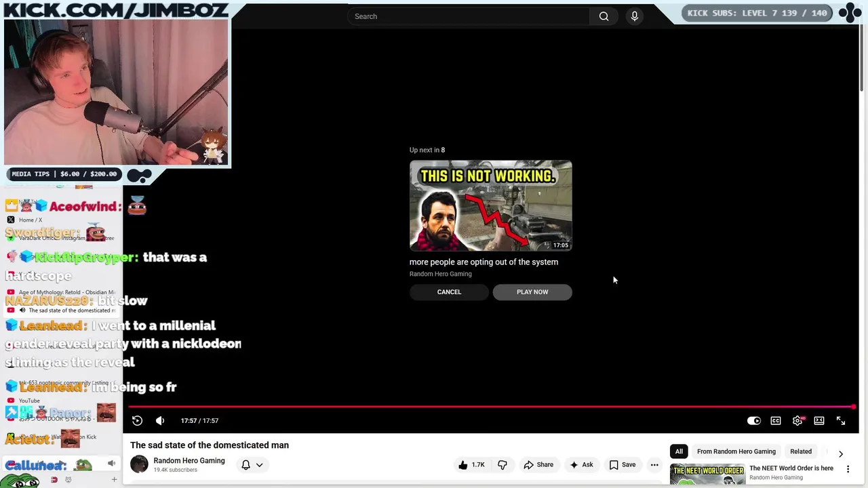This screenshot has height=488, width=868.
Task: Open the three-dot more actions menu
Action: 654,465
